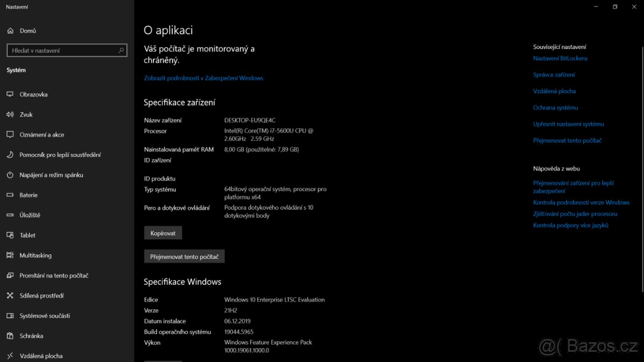Click inside the Hledat v nastavení search box
The height and width of the screenshot is (362, 644).
(x=67, y=50)
